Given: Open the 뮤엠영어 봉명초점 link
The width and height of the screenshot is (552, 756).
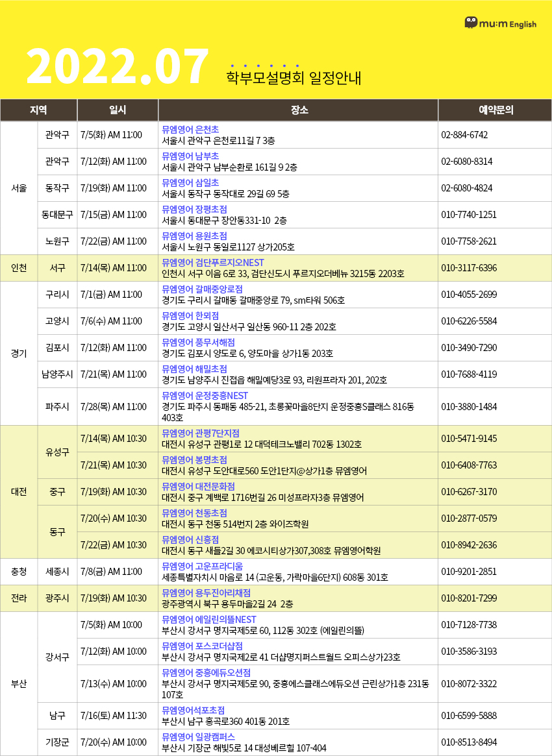Looking at the screenshot, I should click(194, 459).
